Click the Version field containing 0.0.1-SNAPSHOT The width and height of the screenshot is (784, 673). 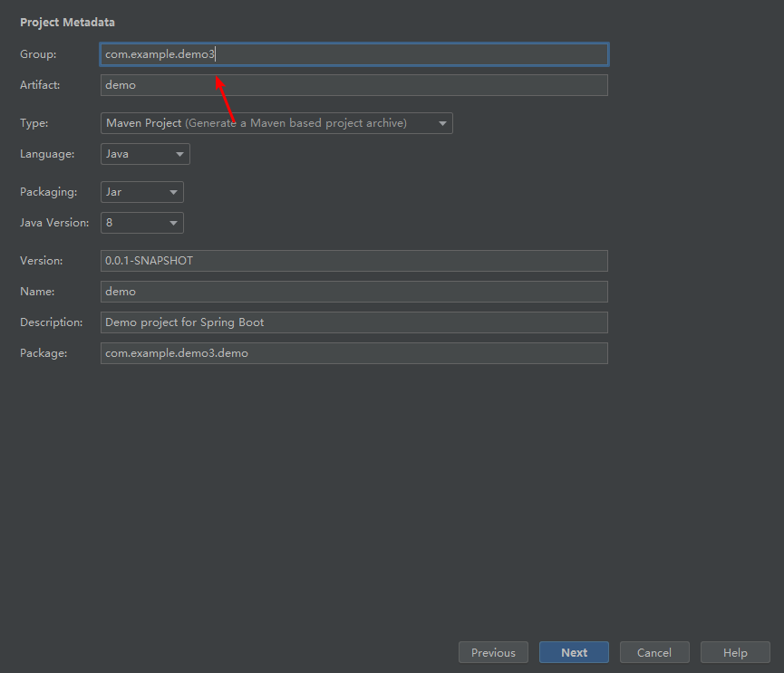coord(353,261)
